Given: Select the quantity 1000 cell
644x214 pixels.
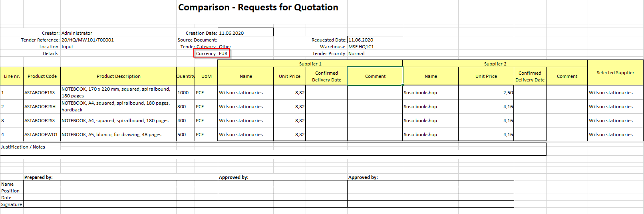Looking at the screenshot, I should pos(185,93).
